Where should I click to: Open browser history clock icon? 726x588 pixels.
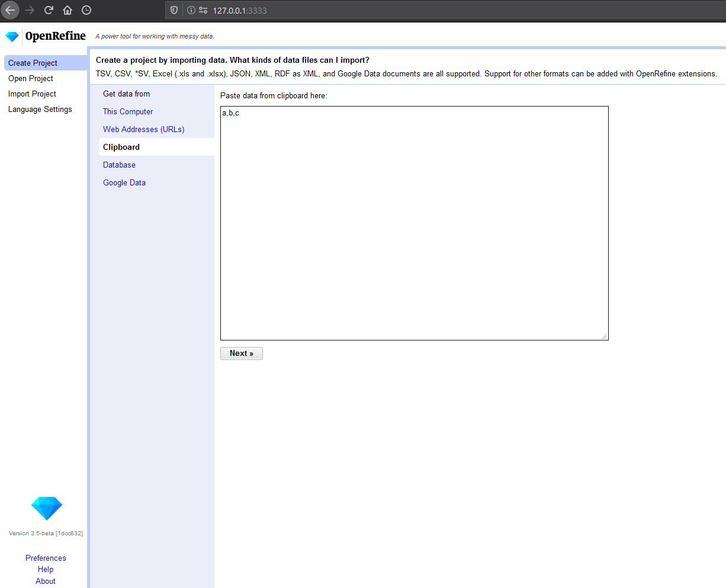pyautogui.click(x=86, y=10)
